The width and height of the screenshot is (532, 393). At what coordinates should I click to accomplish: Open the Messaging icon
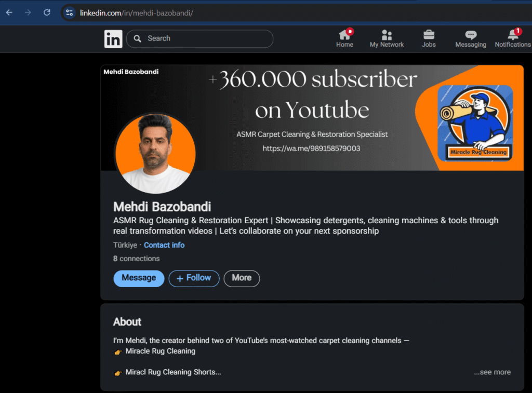pos(471,35)
